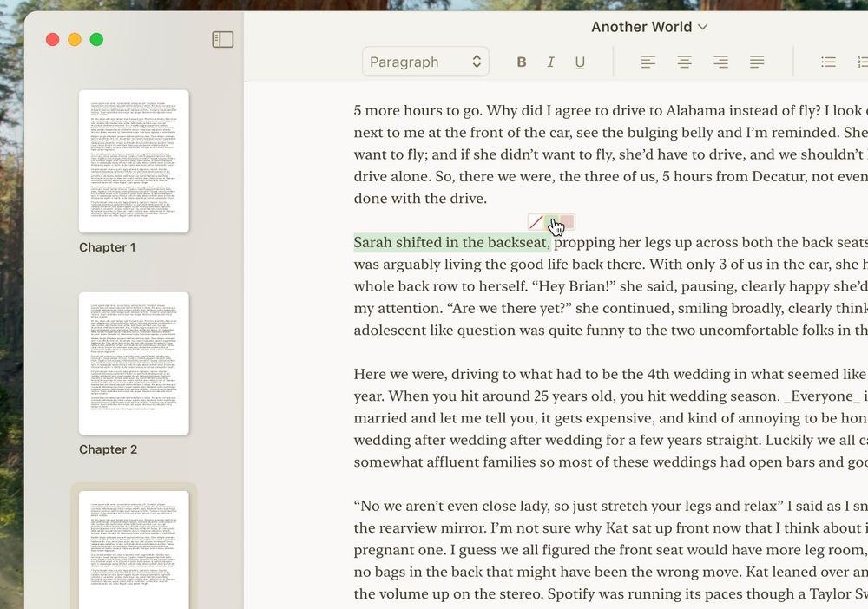Click the Chapter 1 label
The height and width of the screenshot is (609, 868).
108,247
